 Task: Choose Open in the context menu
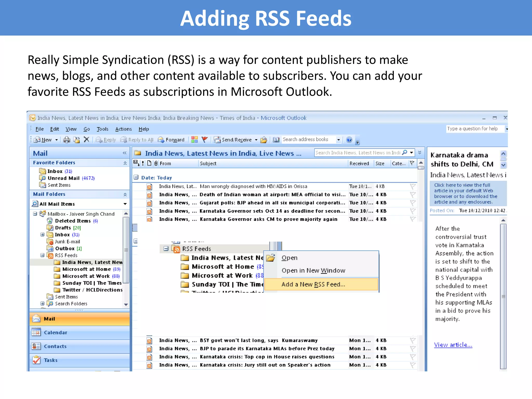(x=321, y=258)
